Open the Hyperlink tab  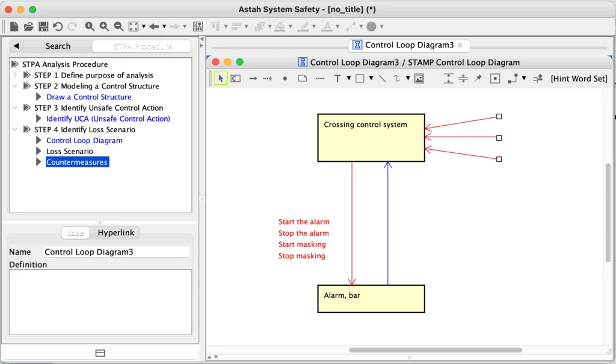coord(116,232)
